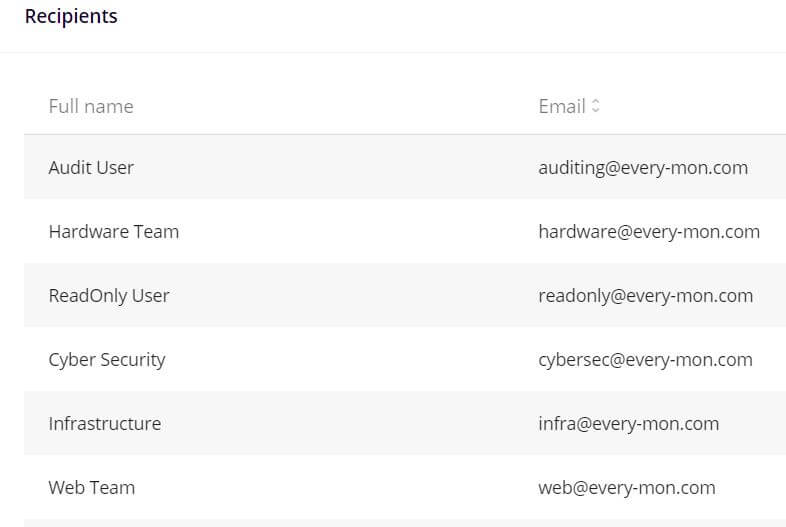The width and height of the screenshot is (786, 527).
Task: Sort recipients by the Email sort icon
Action: (x=595, y=106)
